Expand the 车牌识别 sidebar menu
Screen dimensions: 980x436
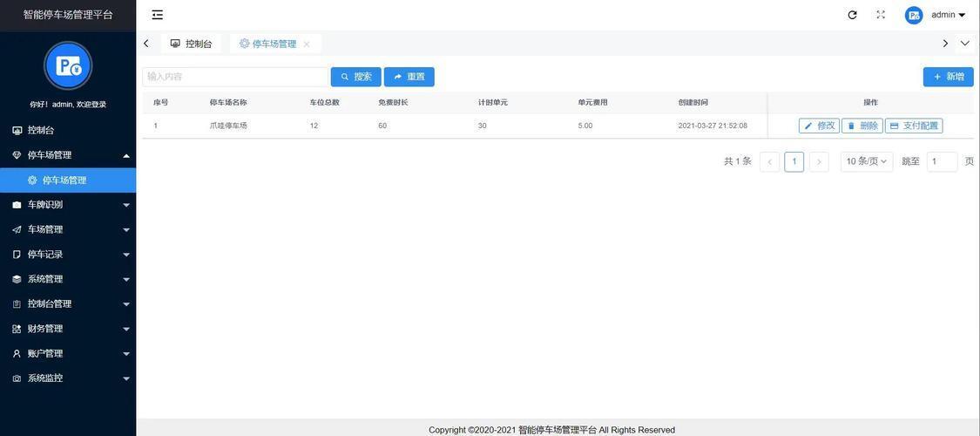coord(67,205)
